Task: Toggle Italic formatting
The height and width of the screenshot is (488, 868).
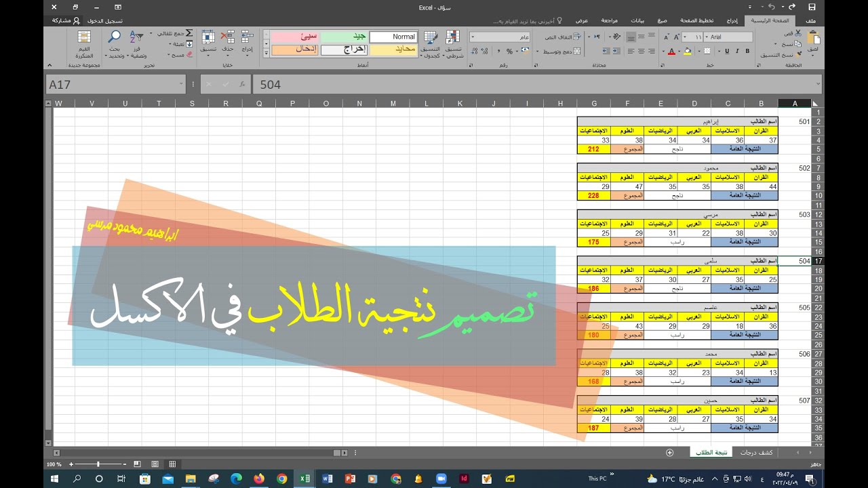Action: coord(737,51)
